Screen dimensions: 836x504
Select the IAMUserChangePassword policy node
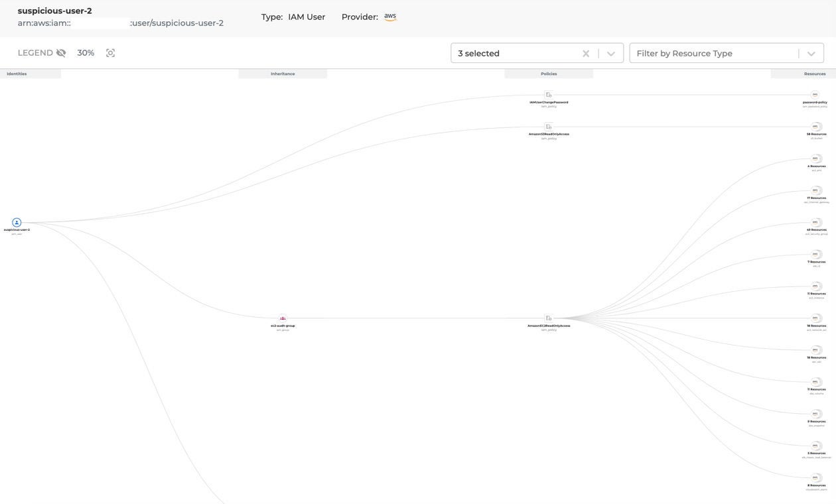click(549, 95)
